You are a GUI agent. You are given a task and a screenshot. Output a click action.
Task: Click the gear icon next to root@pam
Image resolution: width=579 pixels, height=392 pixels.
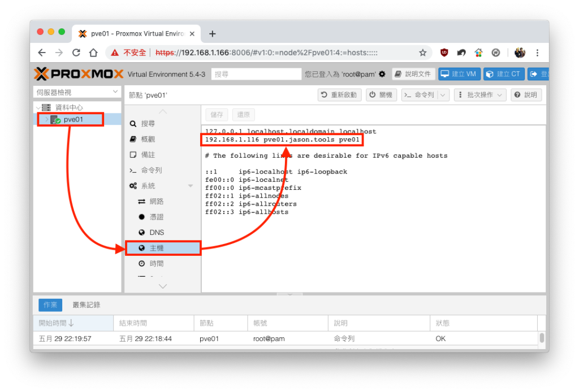point(382,74)
